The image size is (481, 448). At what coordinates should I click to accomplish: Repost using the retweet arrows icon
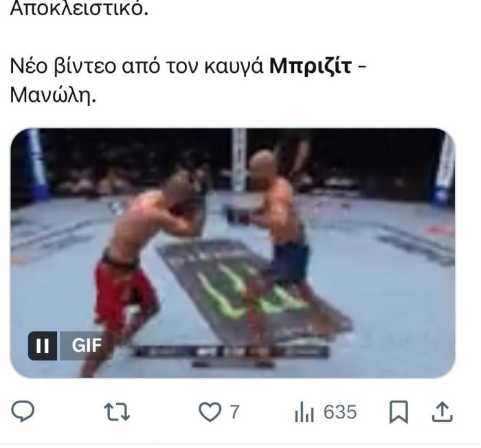117,412
